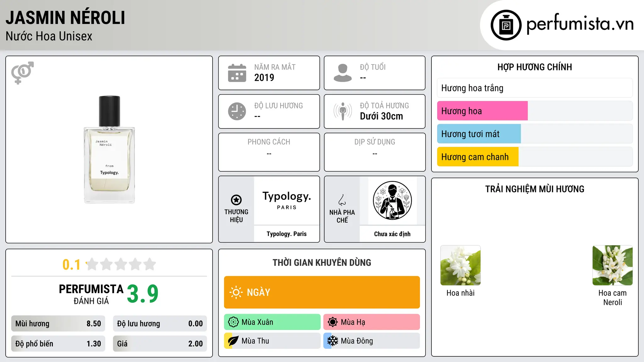Click the leaf icon beside Mùa Thu
The image size is (644, 362).
click(233, 341)
